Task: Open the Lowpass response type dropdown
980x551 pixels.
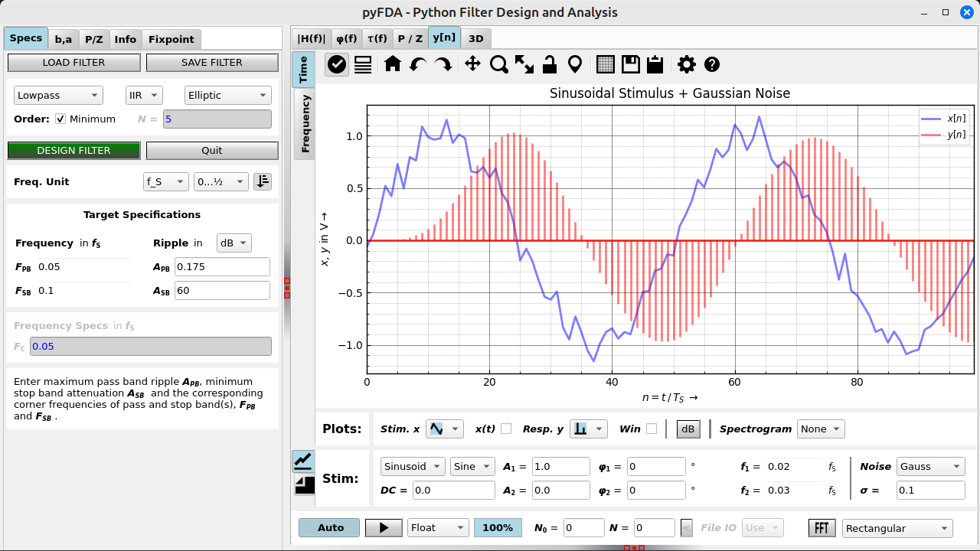Action: point(58,95)
